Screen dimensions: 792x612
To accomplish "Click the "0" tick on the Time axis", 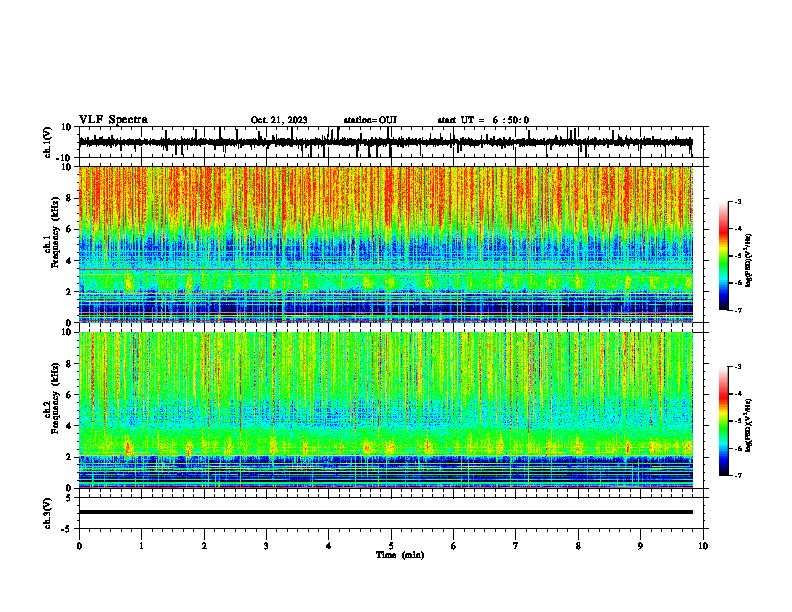I will (x=79, y=546).
